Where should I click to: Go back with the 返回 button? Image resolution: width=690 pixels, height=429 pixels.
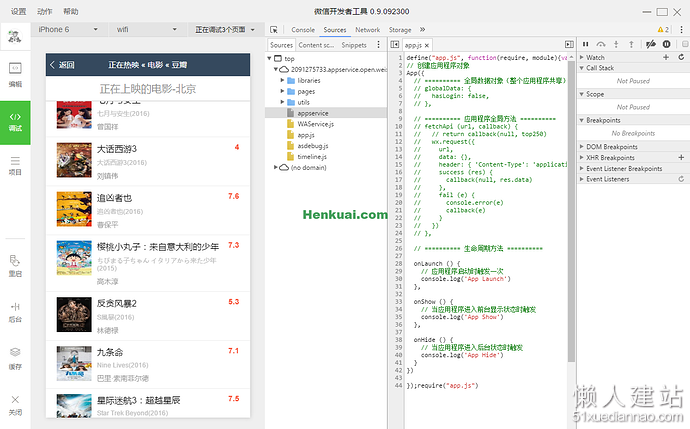pyautogui.click(x=62, y=65)
